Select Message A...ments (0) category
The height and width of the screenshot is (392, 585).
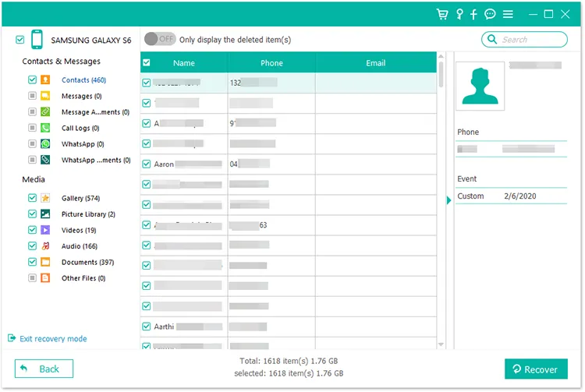tap(95, 111)
